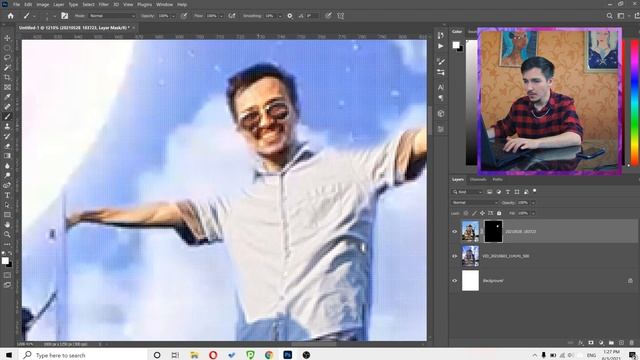Open Chrome from the taskbar
This screenshot has height=360, width=640.
tap(269, 355)
